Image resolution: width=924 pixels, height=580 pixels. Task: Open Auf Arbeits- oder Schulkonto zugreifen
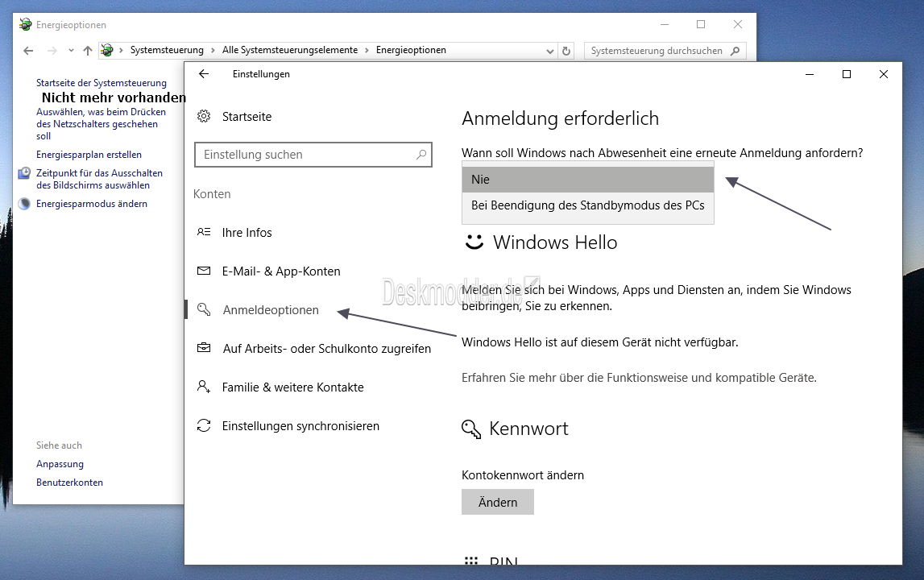[x=326, y=348]
